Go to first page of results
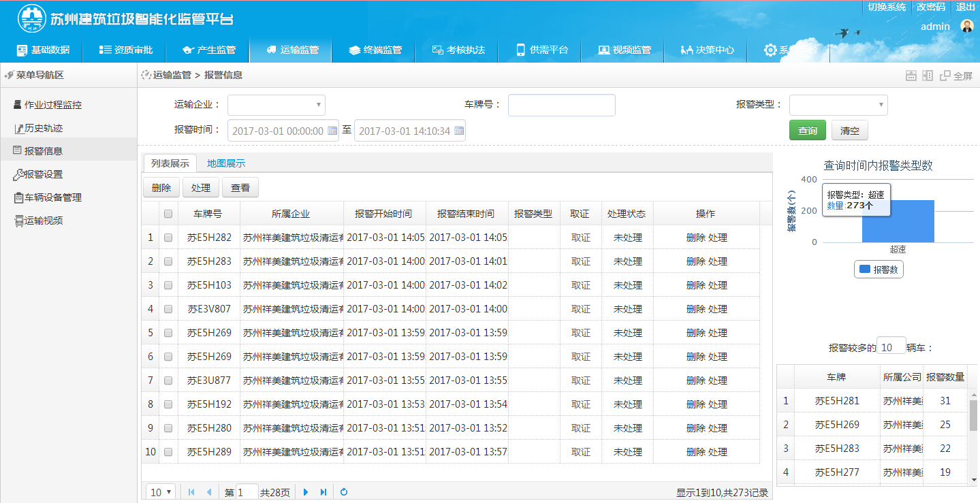The width and height of the screenshot is (980, 503). tap(191, 492)
